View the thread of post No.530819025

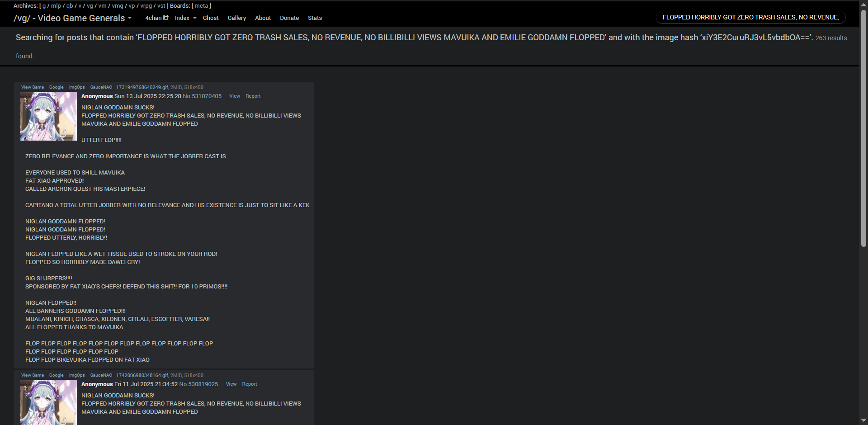point(231,384)
